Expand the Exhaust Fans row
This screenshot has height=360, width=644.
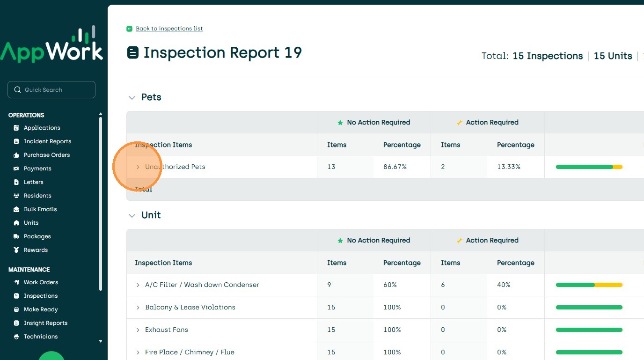pos(138,330)
